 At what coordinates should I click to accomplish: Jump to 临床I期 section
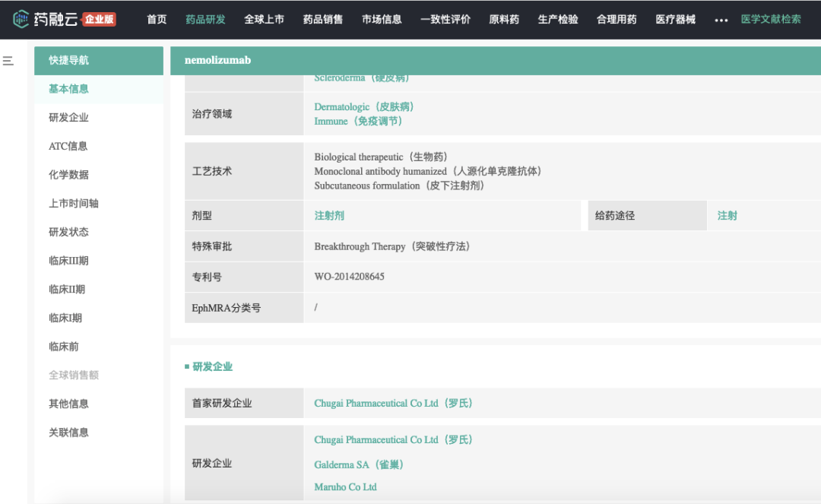[65, 318]
